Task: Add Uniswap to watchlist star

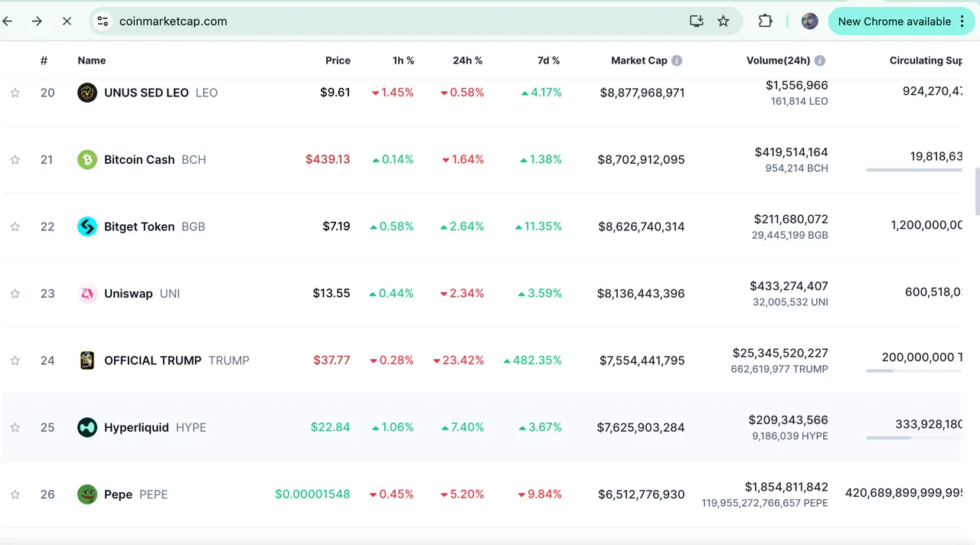Action: 15,293
